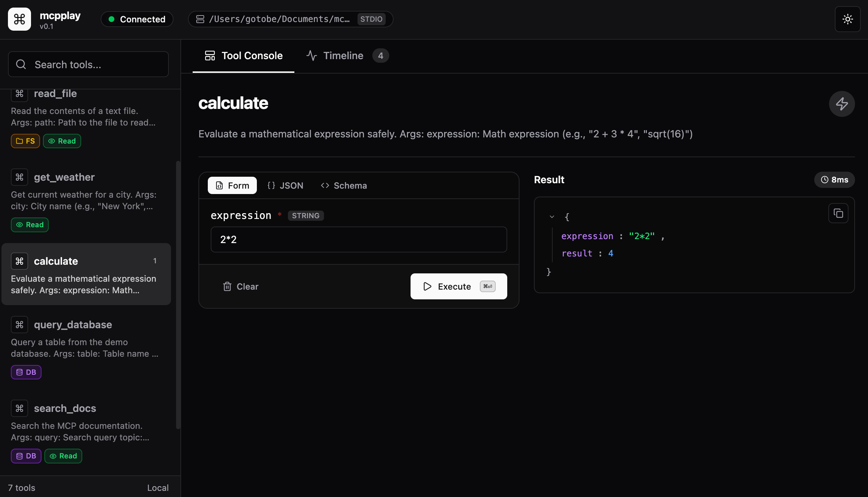Copy the result JSON using the copy icon
Screen dimensions: 868x497
(838, 213)
